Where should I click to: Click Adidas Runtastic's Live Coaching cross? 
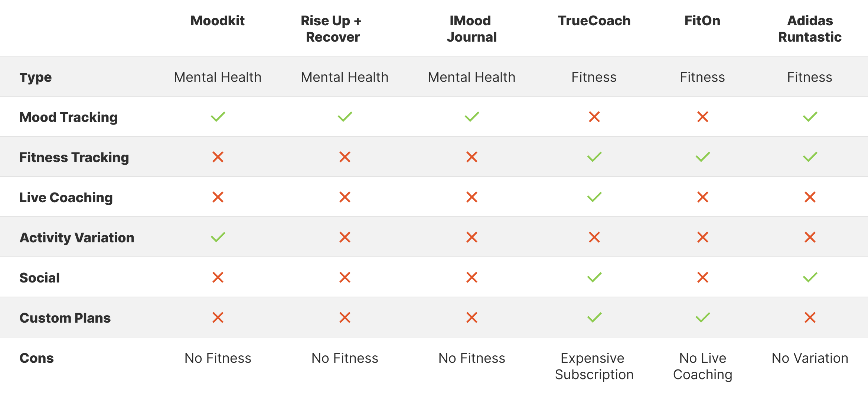[810, 197]
